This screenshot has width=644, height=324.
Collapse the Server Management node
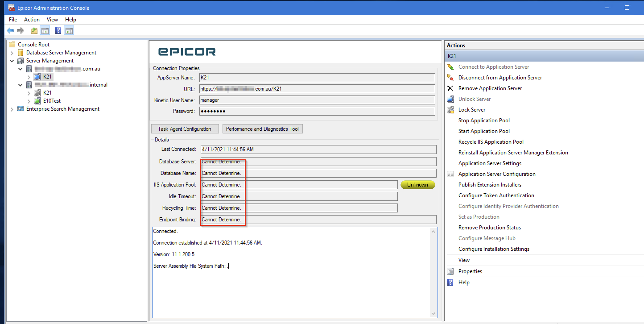pyautogui.click(x=12, y=61)
